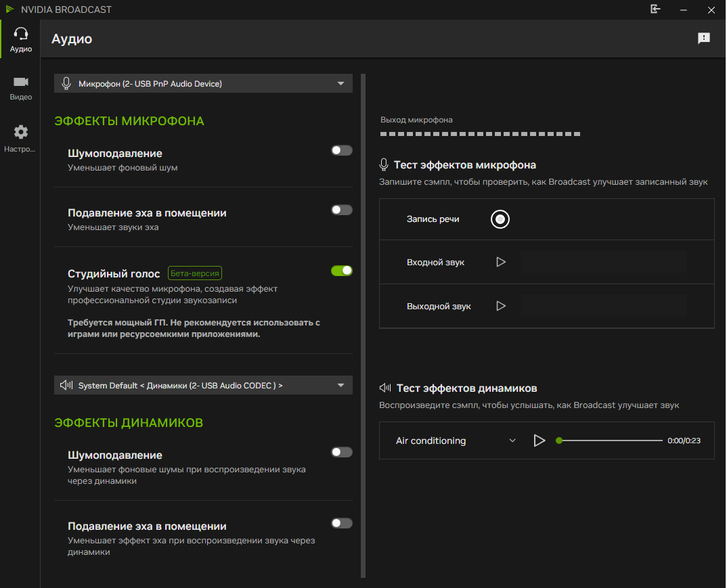Click the 0:00/0:23 time label
The image size is (727, 588).
tap(684, 440)
